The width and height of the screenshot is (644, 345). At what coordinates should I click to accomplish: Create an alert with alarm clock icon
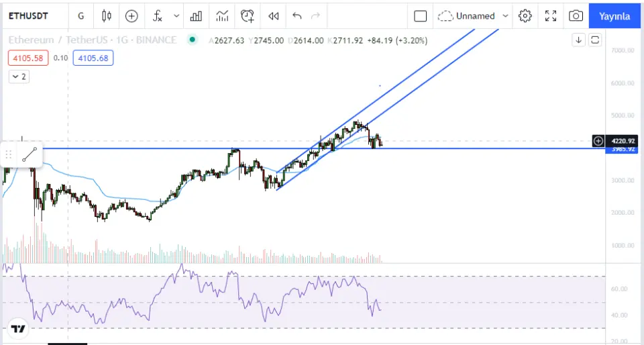click(248, 15)
